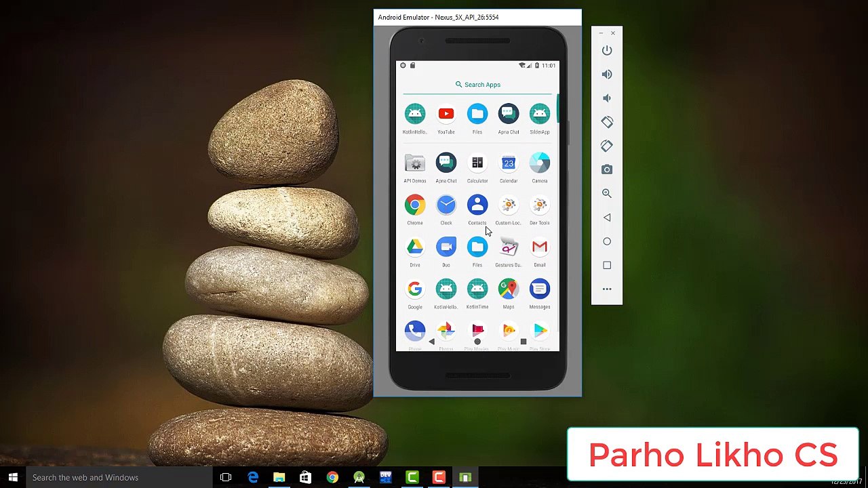Screen dimensions: 868x488
Task: Open the Clock app
Action: pyautogui.click(x=446, y=205)
